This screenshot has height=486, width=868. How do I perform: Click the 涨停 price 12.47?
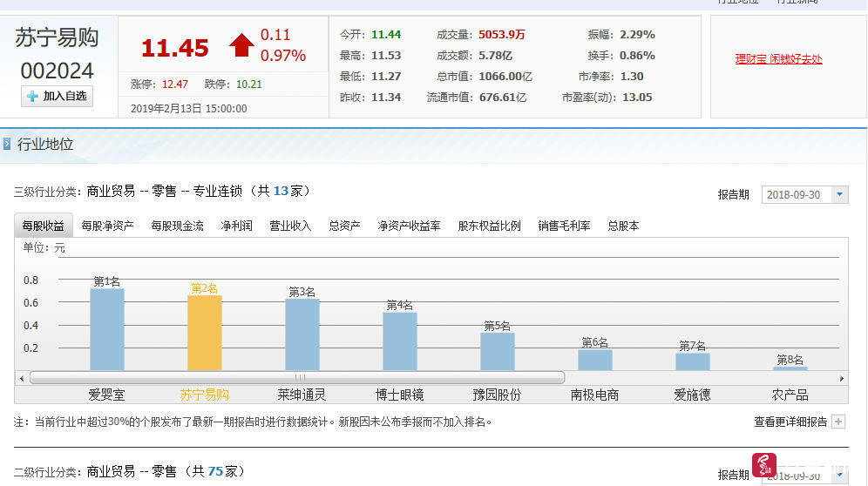pyautogui.click(x=175, y=84)
